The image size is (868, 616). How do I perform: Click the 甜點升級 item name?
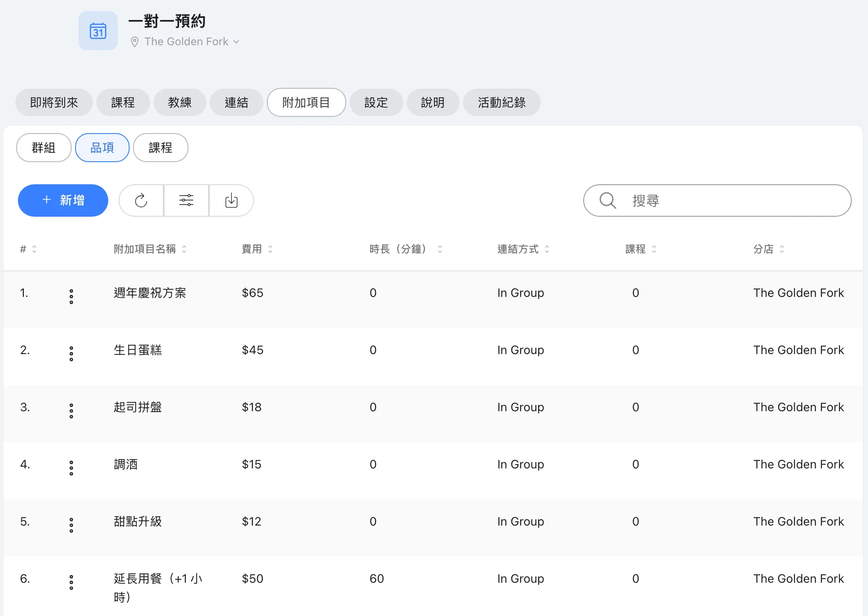138,522
